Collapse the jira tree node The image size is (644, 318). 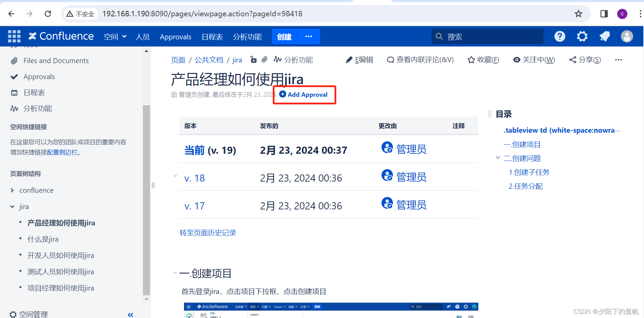click(12, 207)
